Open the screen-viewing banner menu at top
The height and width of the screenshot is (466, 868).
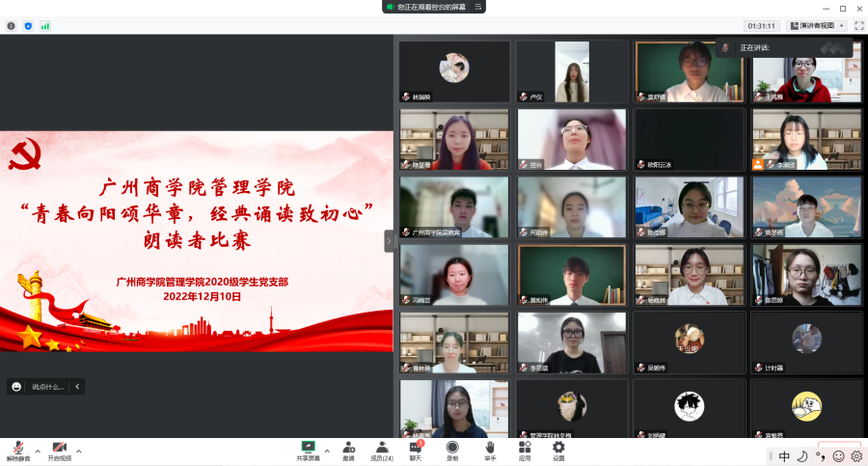pyautogui.click(x=435, y=7)
